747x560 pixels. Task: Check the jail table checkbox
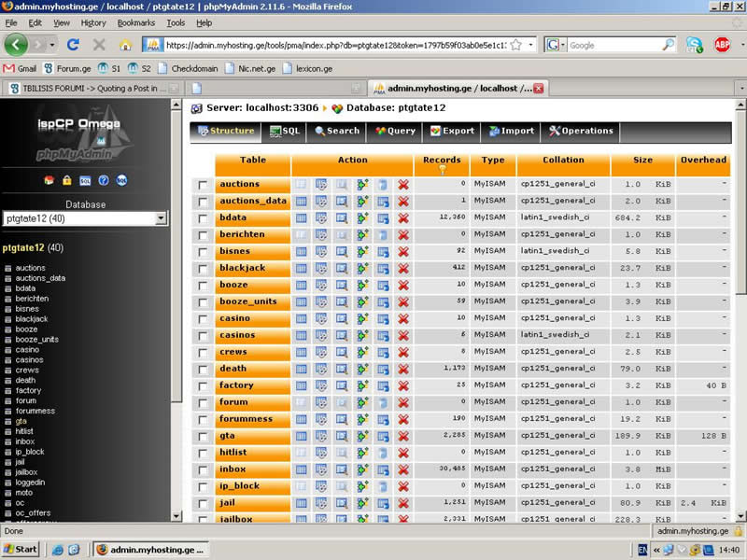click(203, 503)
